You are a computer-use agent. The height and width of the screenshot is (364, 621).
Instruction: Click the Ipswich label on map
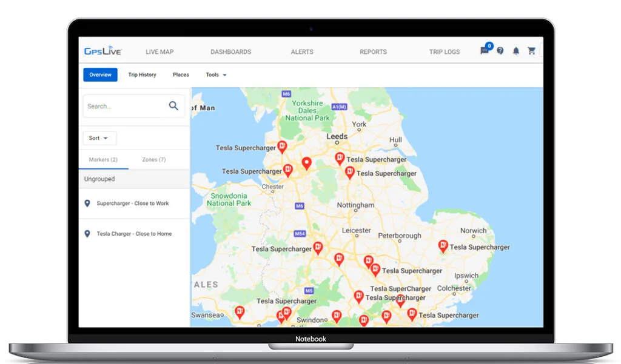coord(466,276)
